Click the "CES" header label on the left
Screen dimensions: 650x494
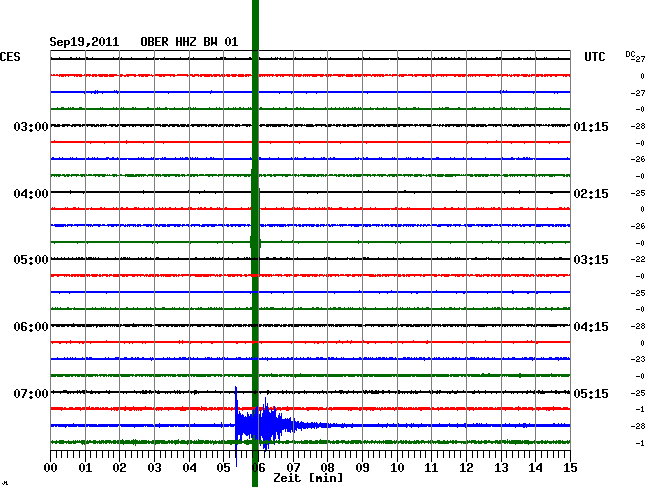10,57
